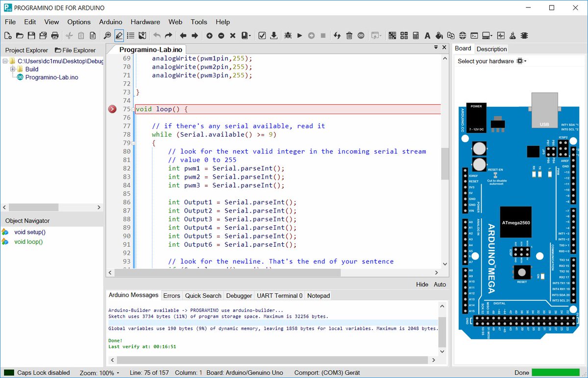The image size is (588, 378).
Task: Verify the sketch with the checkmark icon
Action: 262,35
